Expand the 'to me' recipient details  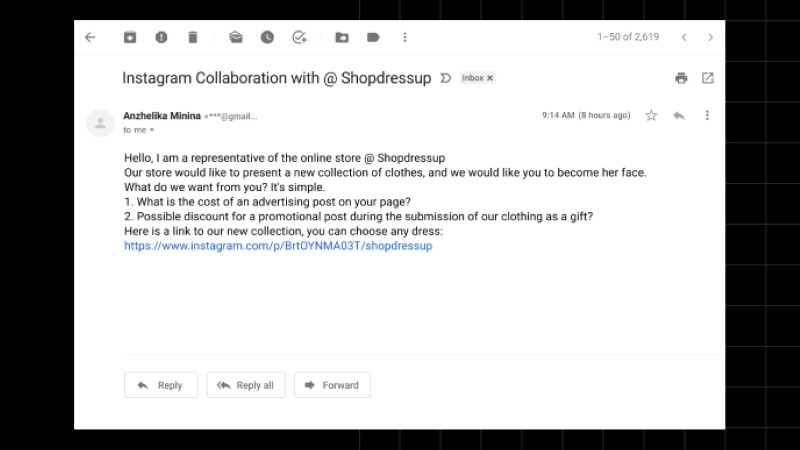pyautogui.click(x=152, y=130)
